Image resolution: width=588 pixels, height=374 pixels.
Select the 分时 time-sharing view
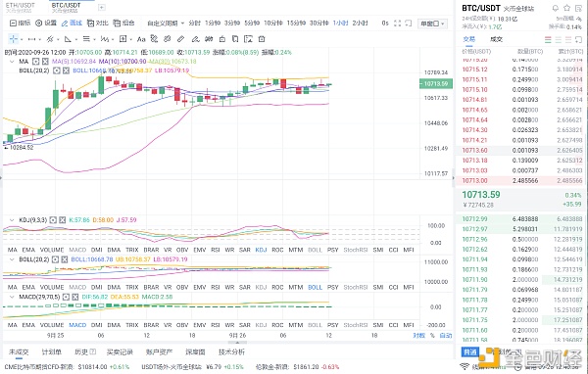click(195, 23)
